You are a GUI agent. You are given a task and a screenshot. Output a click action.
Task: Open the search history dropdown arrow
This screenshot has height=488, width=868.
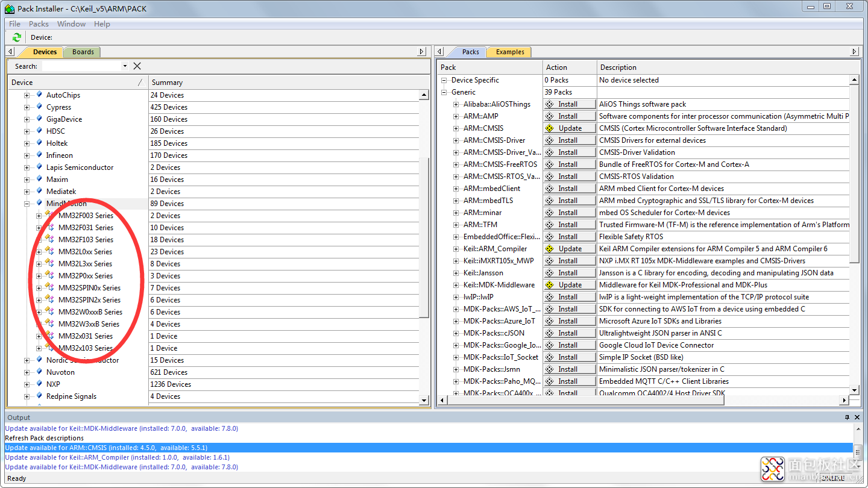(x=125, y=66)
